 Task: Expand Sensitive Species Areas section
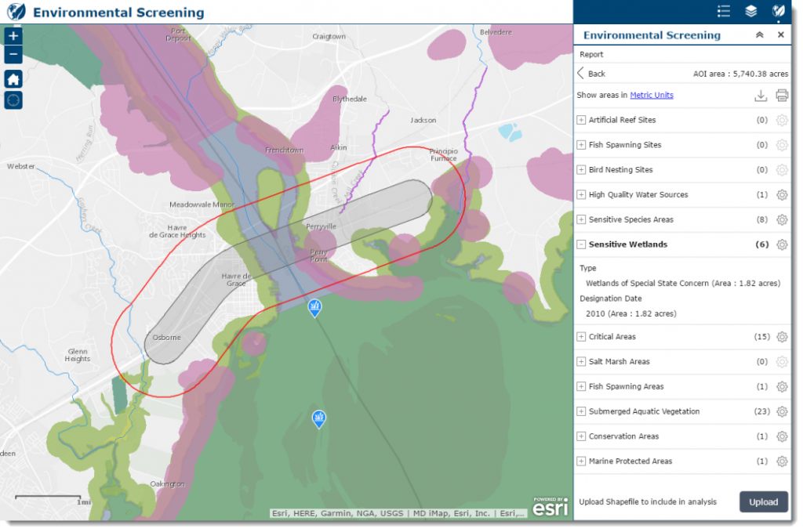(x=581, y=219)
